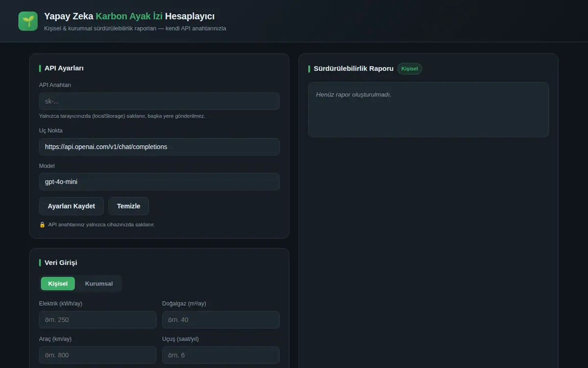588x368 pixels.
Task: Click the Uç Nokta URL field
Action: [x=159, y=147]
